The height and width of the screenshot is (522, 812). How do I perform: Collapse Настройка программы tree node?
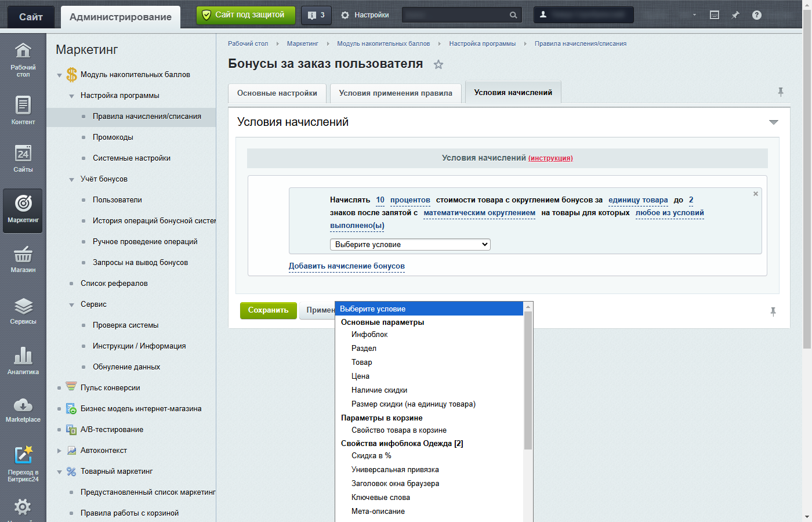[71, 96]
